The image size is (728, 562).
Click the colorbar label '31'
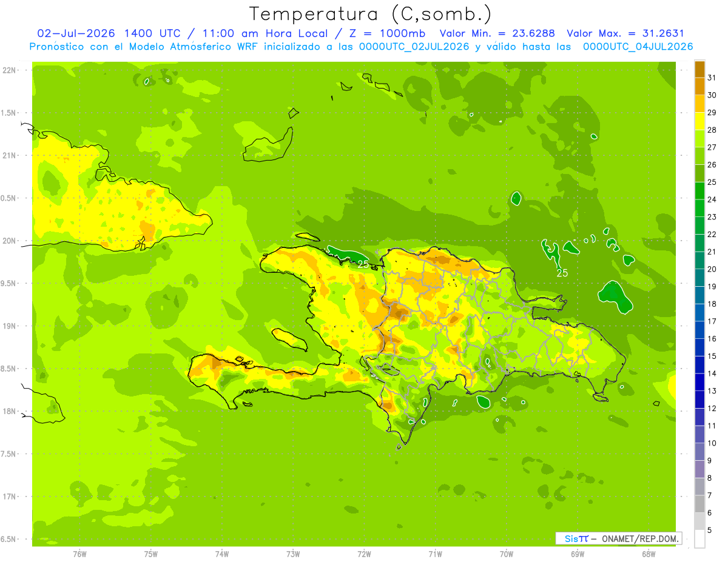[712, 78]
